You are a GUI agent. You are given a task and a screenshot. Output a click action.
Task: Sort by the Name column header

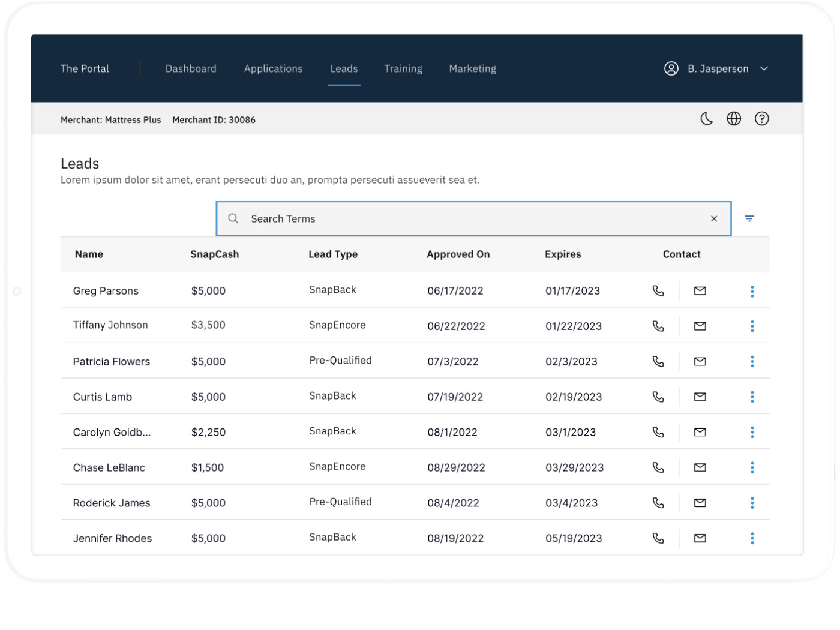pyautogui.click(x=89, y=254)
